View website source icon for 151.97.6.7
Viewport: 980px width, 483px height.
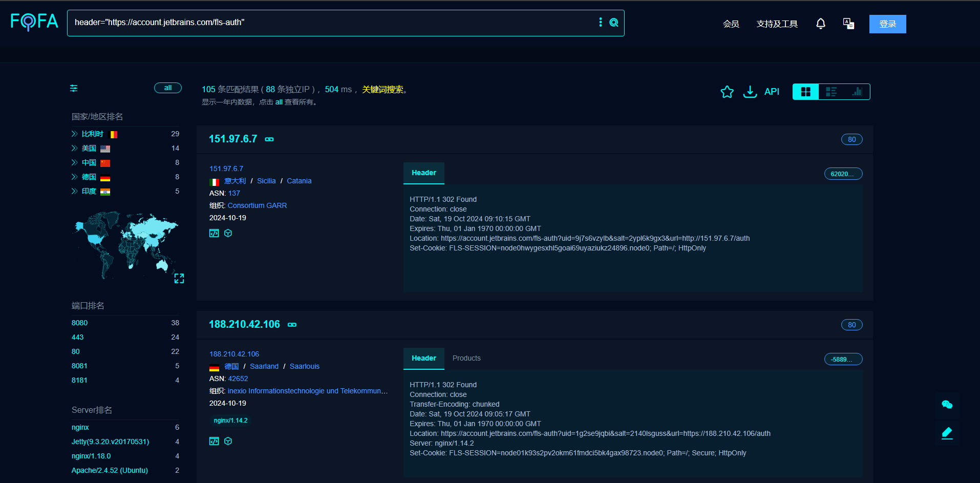214,234
